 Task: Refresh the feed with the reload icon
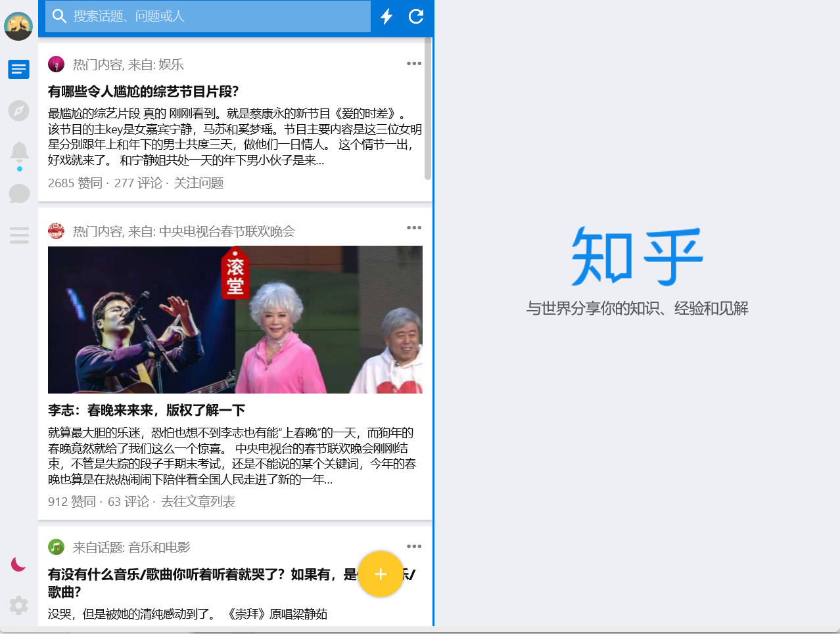(415, 17)
